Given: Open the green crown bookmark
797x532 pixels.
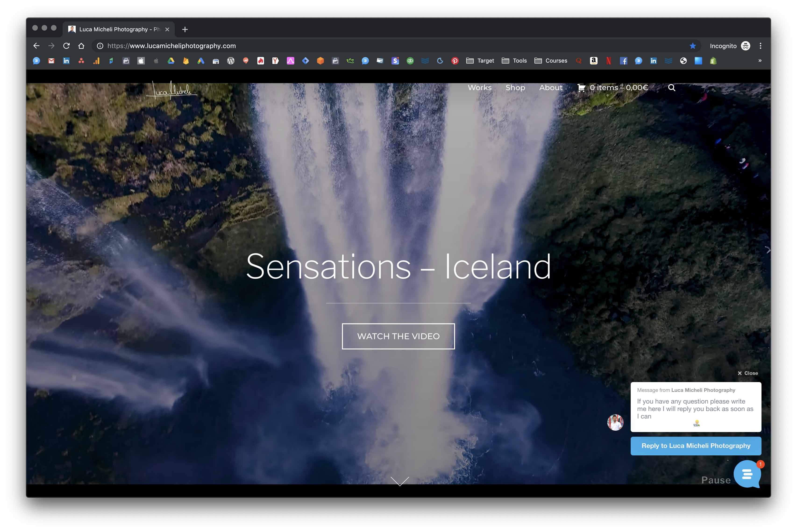Looking at the screenshot, I should coord(350,61).
